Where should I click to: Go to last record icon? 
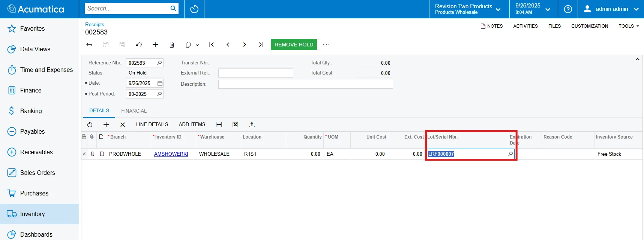coord(261,45)
